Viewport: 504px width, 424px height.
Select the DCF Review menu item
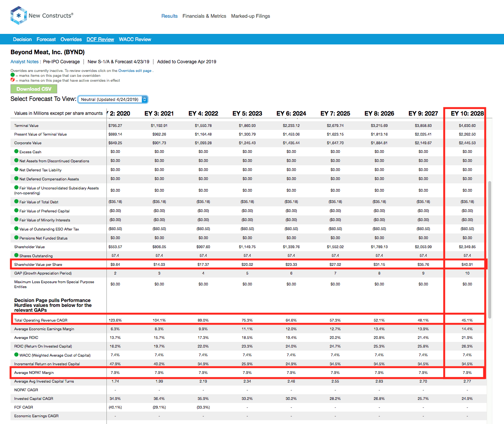coord(100,39)
